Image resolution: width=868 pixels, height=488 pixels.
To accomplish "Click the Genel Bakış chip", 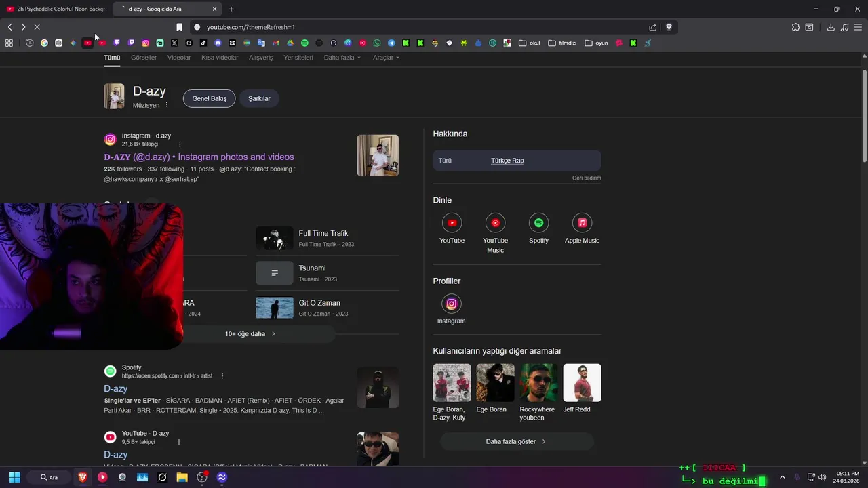I will click(210, 98).
